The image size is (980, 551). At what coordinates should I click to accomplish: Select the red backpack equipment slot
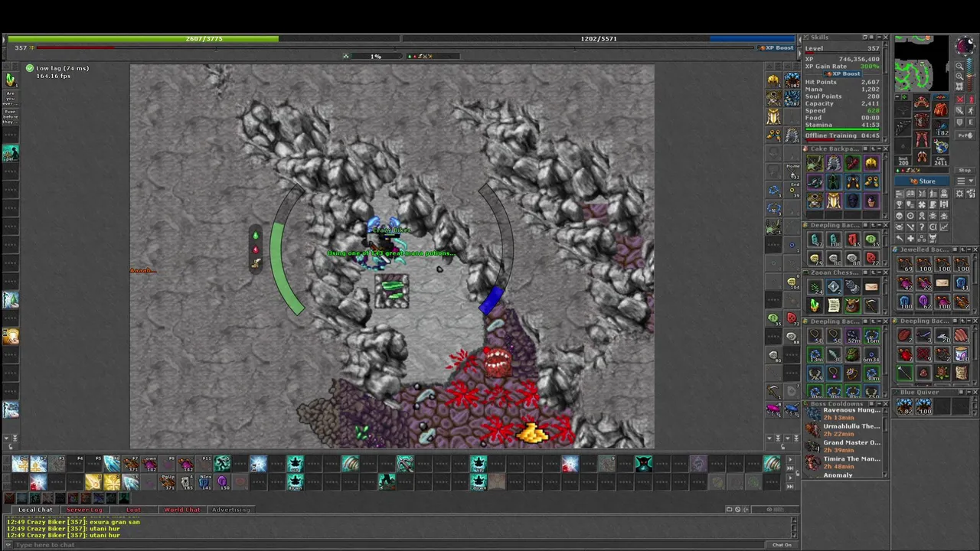[x=941, y=109]
